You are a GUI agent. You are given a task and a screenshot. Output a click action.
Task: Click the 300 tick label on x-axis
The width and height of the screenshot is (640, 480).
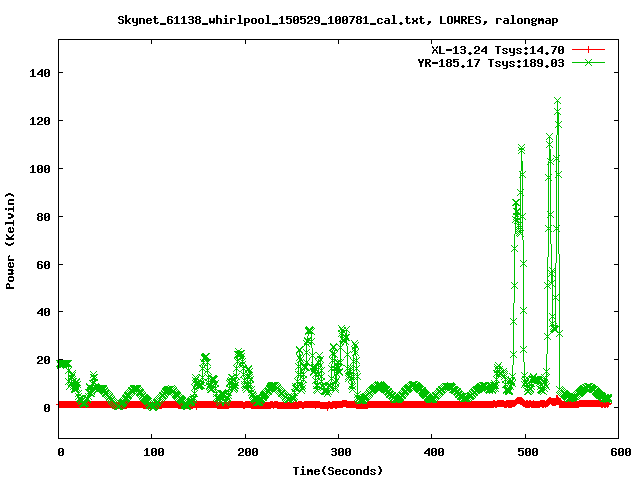pyautogui.click(x=339, y=452)
